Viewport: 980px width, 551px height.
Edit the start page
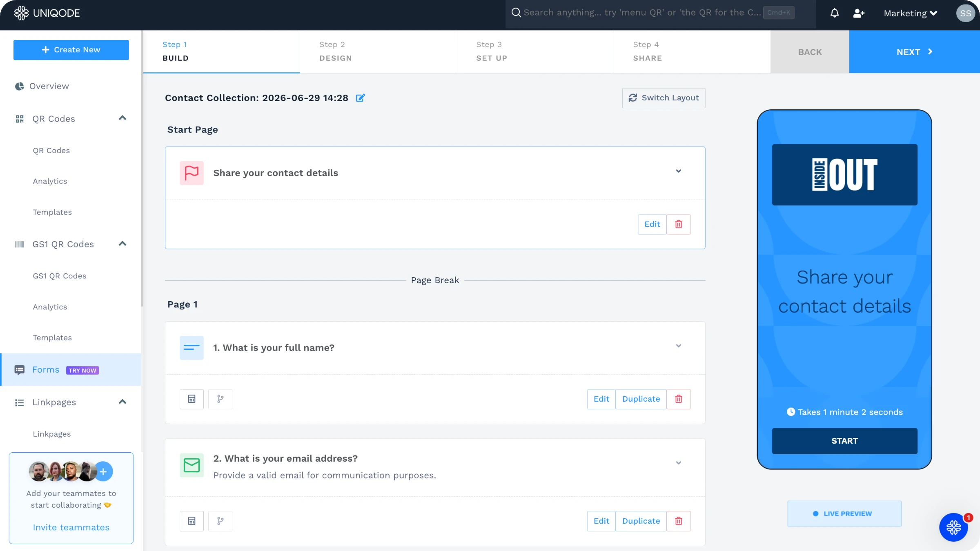[652, 224]
